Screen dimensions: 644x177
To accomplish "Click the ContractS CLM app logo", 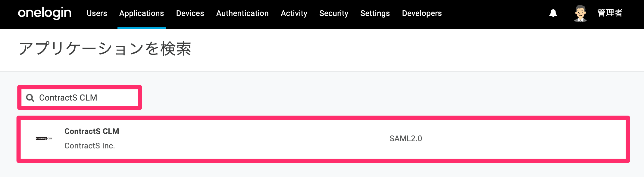I will click(x=44, y=138).
